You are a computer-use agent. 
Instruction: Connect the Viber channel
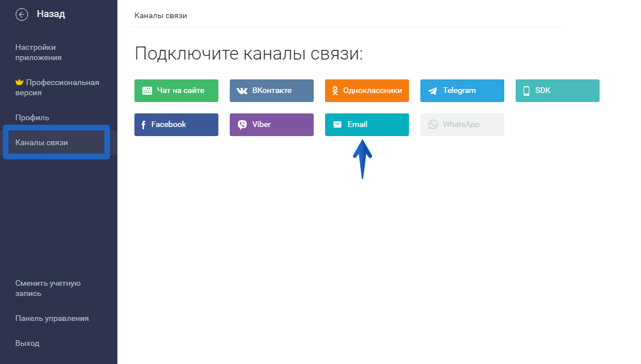272,125
